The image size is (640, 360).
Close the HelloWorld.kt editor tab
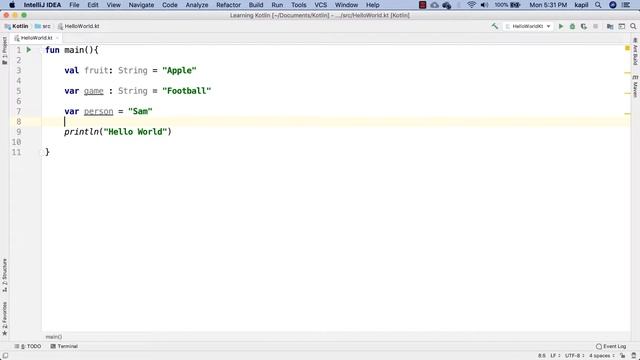click(57, 38)
